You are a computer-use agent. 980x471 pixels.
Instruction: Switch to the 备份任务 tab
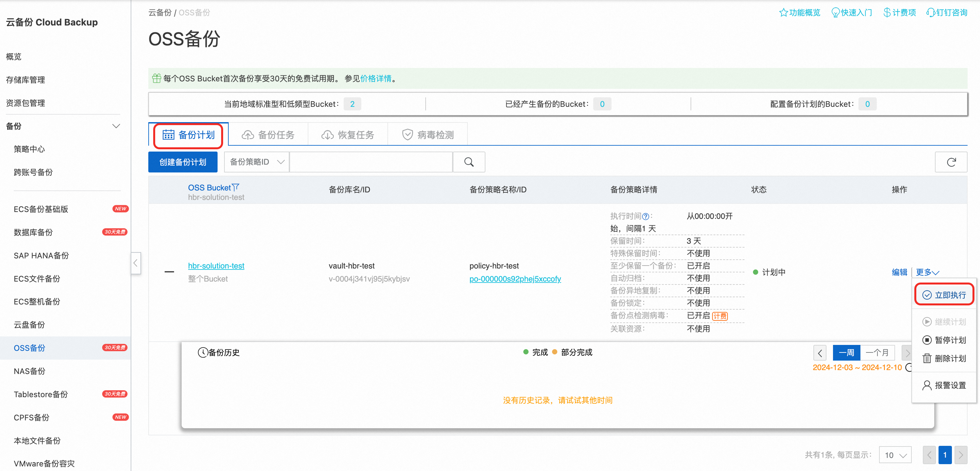(x=269, y=135)
